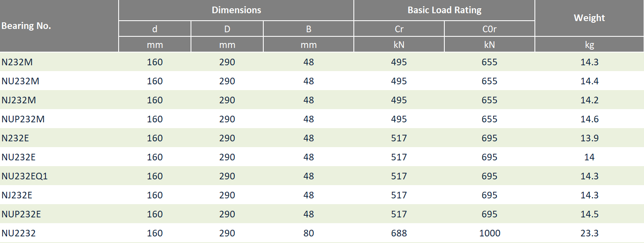Open the NUP232E bearing entry
644x243 pixels.
[x=21, y=214]
